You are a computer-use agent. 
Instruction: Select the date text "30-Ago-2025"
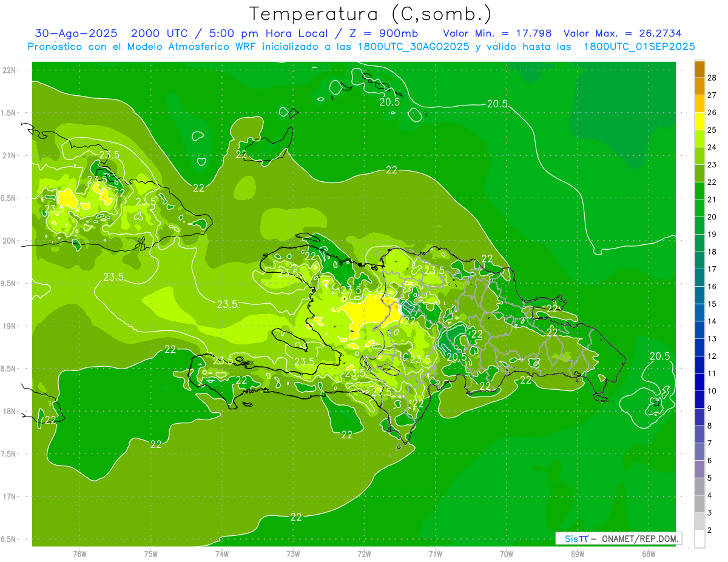click(x=77, y=33)
